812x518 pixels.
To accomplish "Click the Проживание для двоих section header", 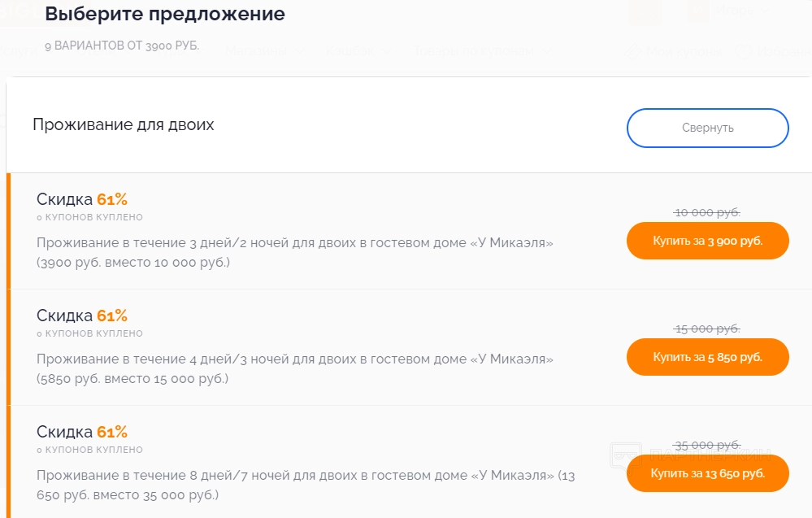I will (124, 124).
